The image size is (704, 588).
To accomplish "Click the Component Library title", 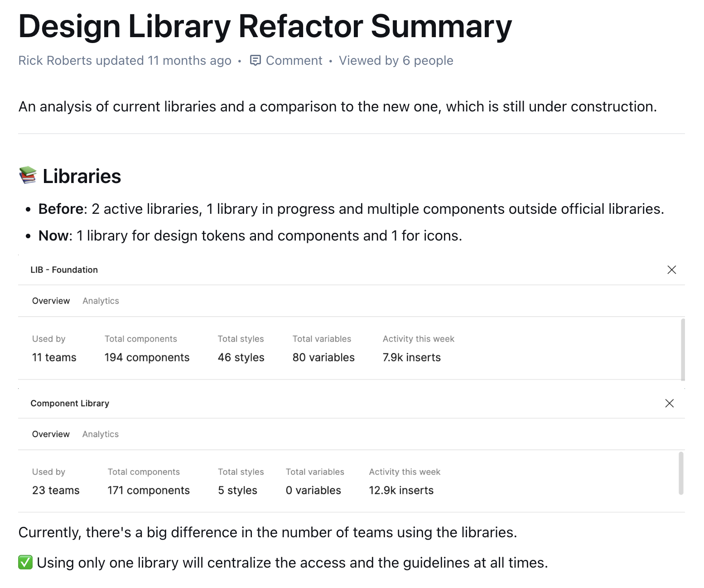I will 70,403.
